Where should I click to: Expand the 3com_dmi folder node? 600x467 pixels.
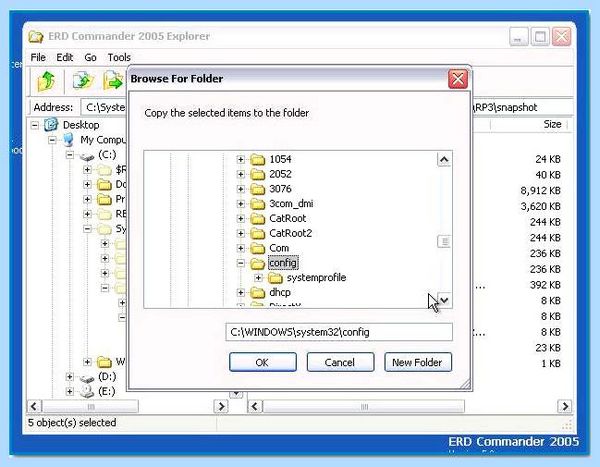pyautogui.click(x=240, y=204)
